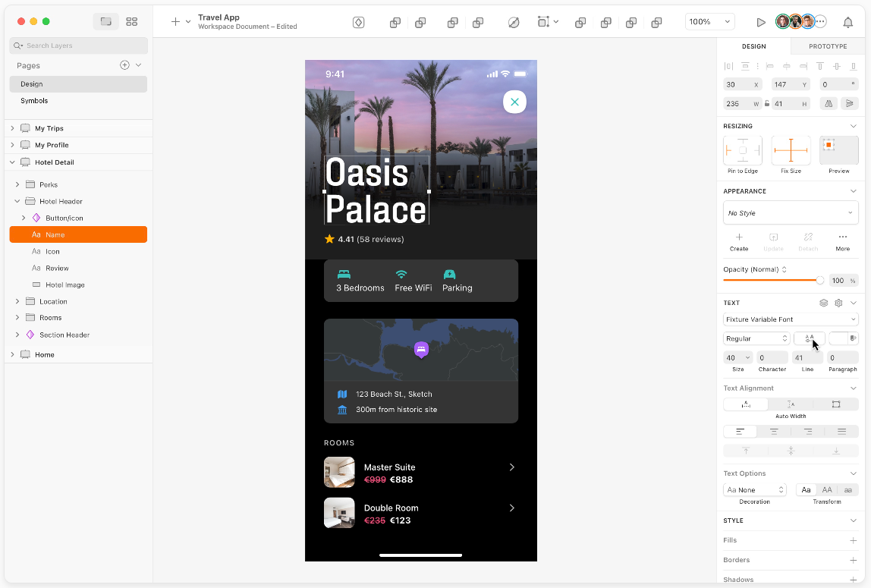Switch to the Prototype tab
871x588 pixels.
(x=828, y=46)
